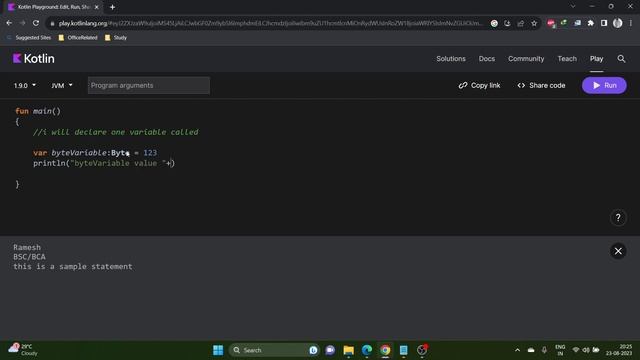Click the Kotlin logo

coord(33,59)
